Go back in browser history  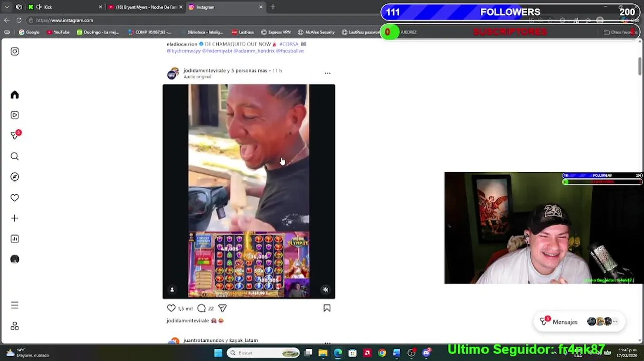[7, 20]
